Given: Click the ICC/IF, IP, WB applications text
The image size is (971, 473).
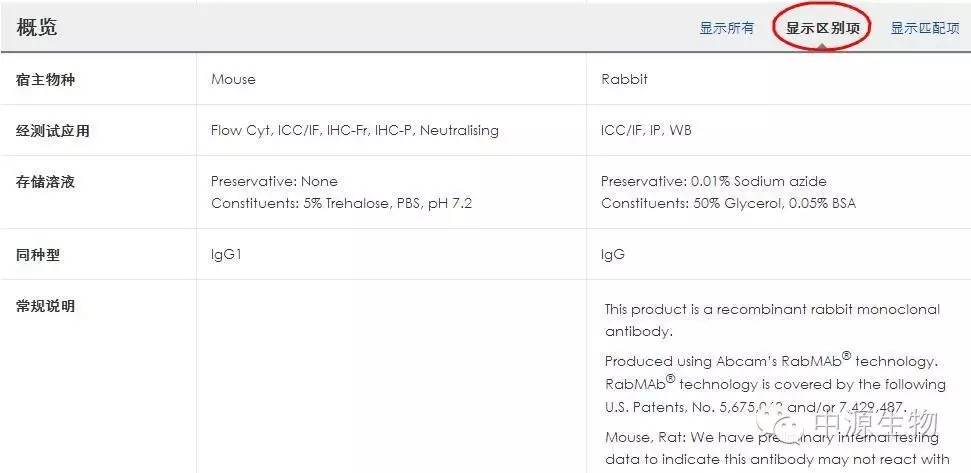Looking at the screenshot, I should (x=646, y=131).
